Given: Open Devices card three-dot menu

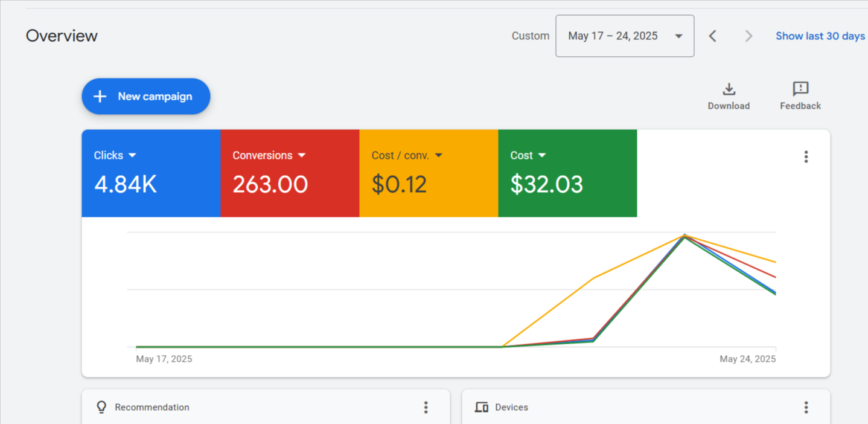Looking at the screenshot, I should pos(806,408).
